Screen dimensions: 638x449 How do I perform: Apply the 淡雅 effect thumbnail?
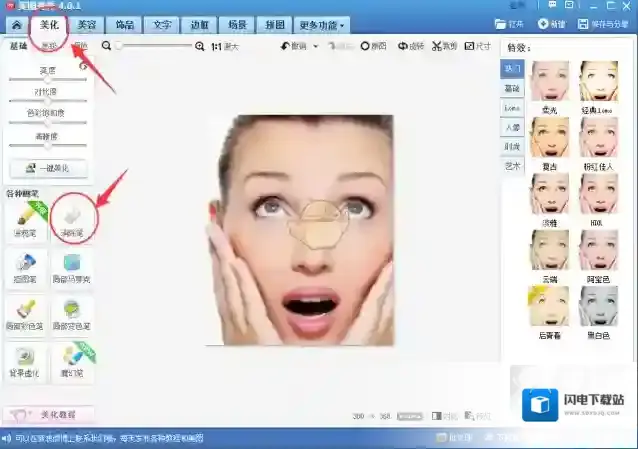click(x=550, y=194)
